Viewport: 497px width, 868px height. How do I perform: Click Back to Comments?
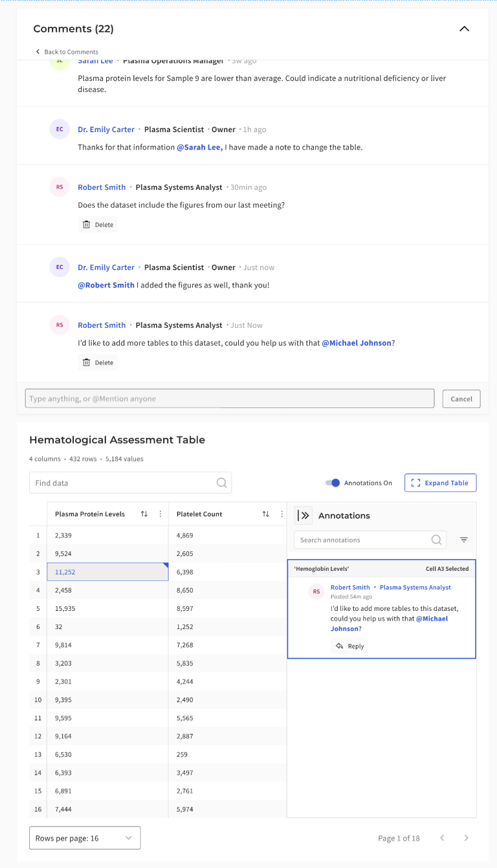coord(67,51)
